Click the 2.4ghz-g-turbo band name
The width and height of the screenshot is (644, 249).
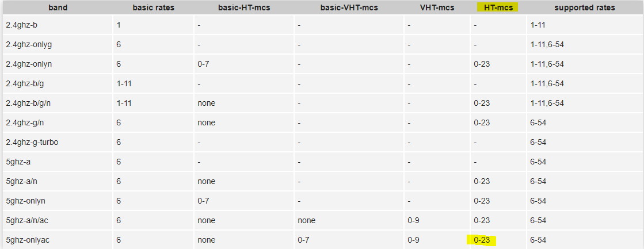point(30,142)
